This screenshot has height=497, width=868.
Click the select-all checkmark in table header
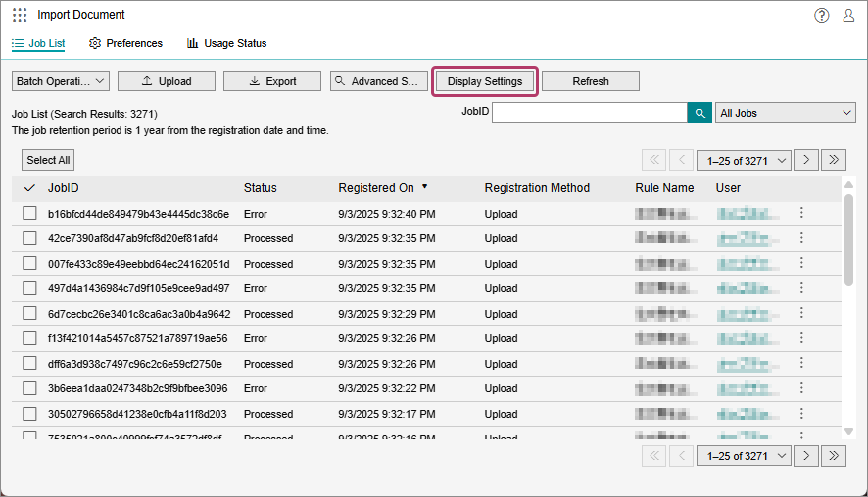[x=30, y=188]
